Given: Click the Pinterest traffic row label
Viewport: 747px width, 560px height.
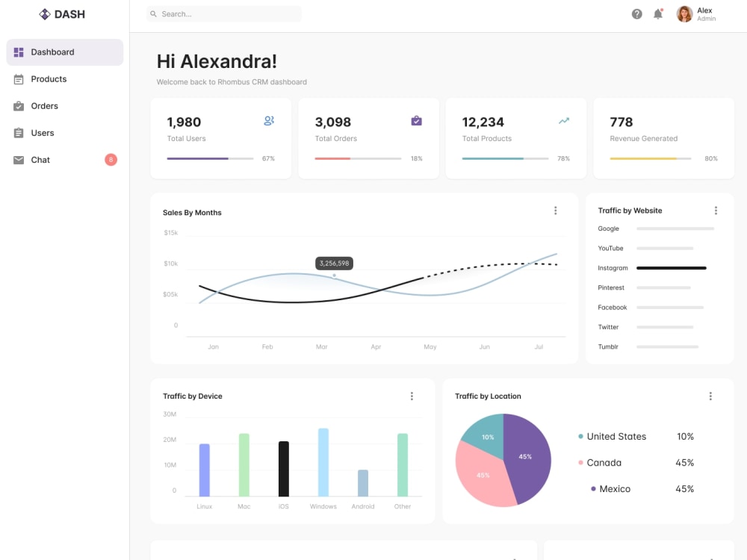Looking at the screenshot, I should click(611, 287).
